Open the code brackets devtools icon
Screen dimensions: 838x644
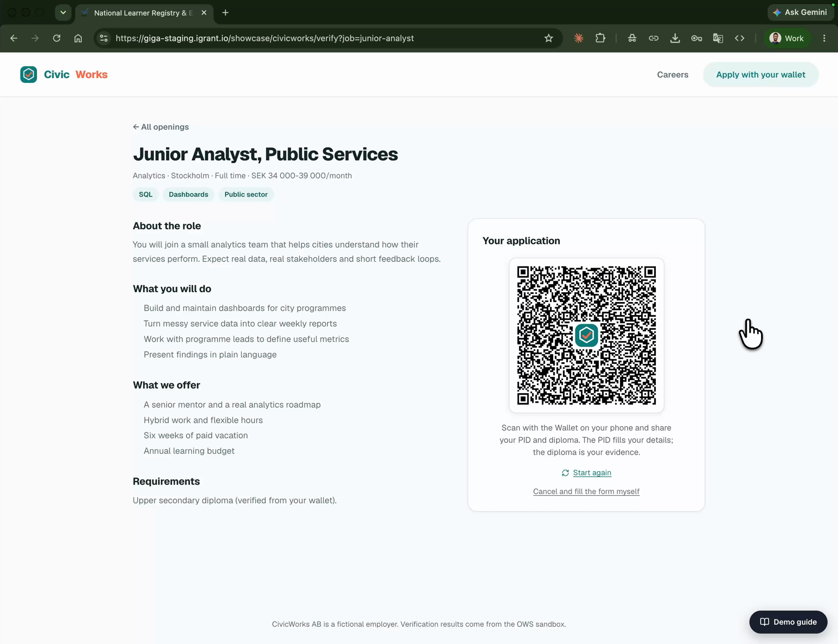click(740, 38)
